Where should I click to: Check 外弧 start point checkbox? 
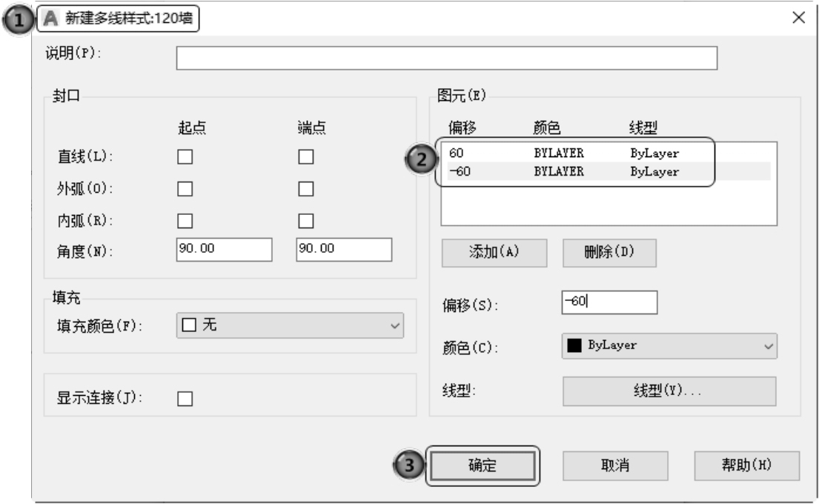pos(185,189)
